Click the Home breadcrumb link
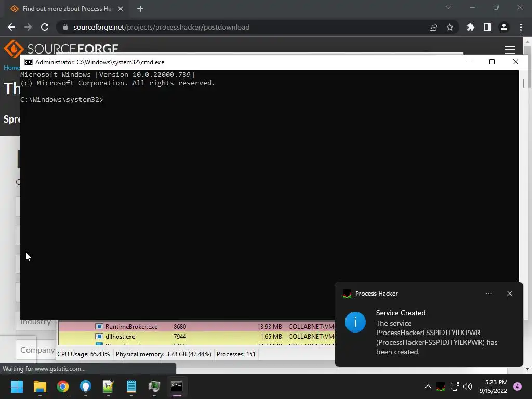 pyautogui.click(x=11, y=67)
